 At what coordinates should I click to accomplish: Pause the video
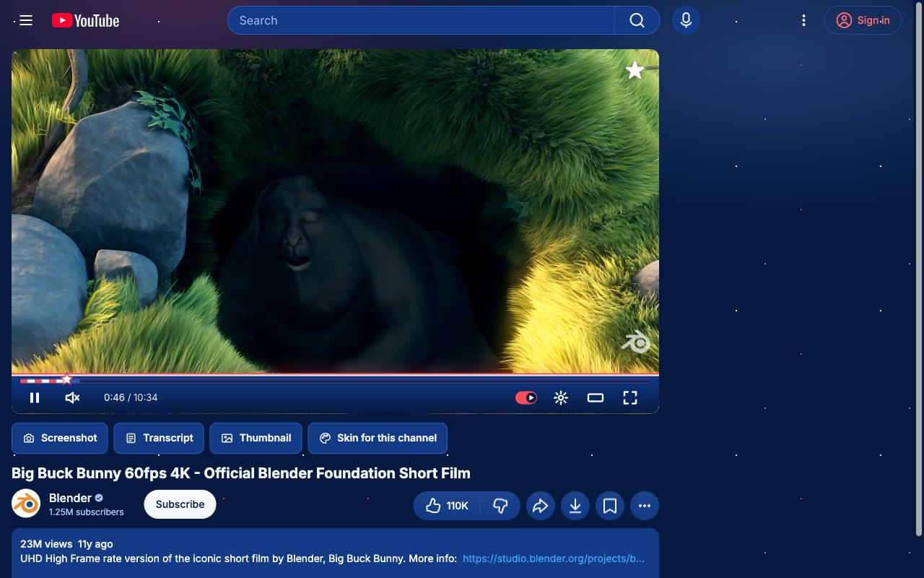coord(35,397)
